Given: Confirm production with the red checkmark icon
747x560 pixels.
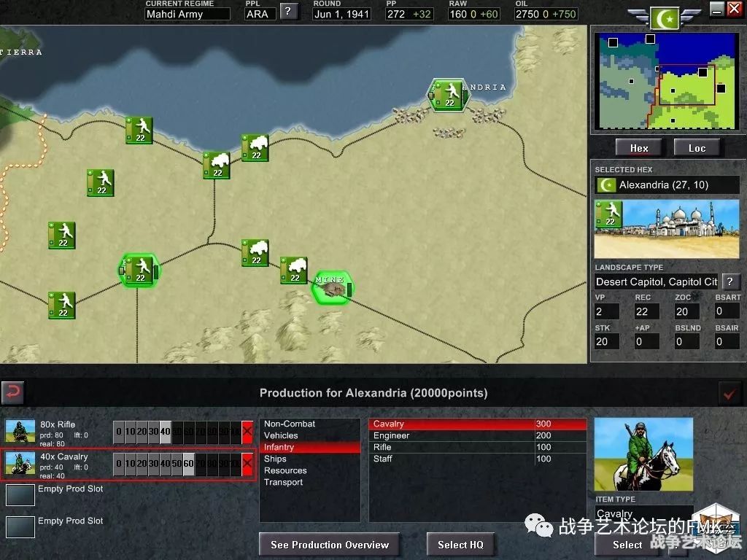Looking at the screenshot, I should (x=729, y=394).
